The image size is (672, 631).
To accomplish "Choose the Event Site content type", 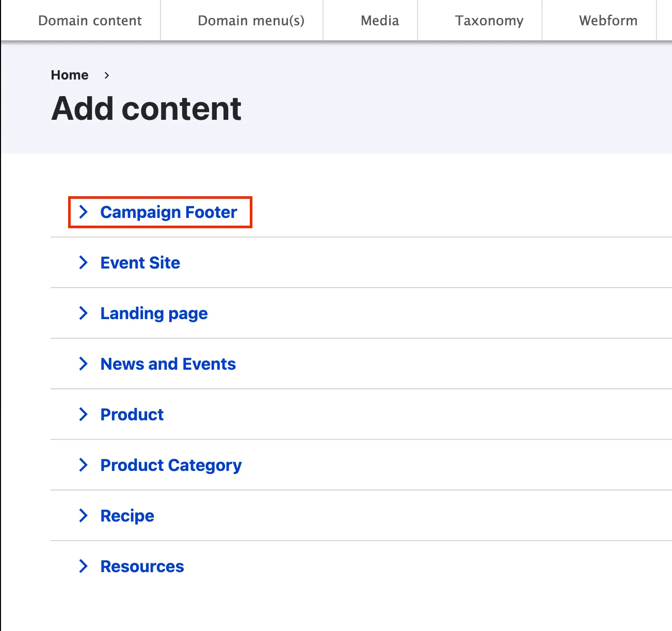I will (140, 263).
